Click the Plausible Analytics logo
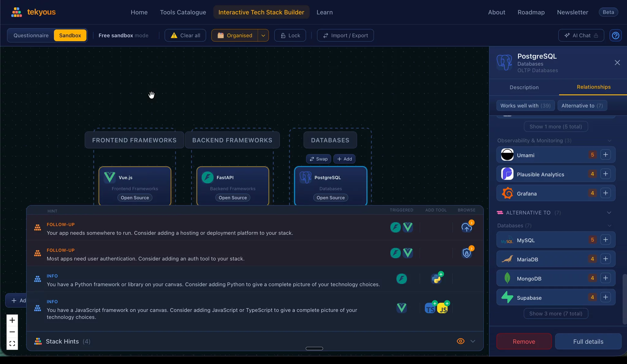The width and height of the screenshot is (627, 364). tap(507, 174)
